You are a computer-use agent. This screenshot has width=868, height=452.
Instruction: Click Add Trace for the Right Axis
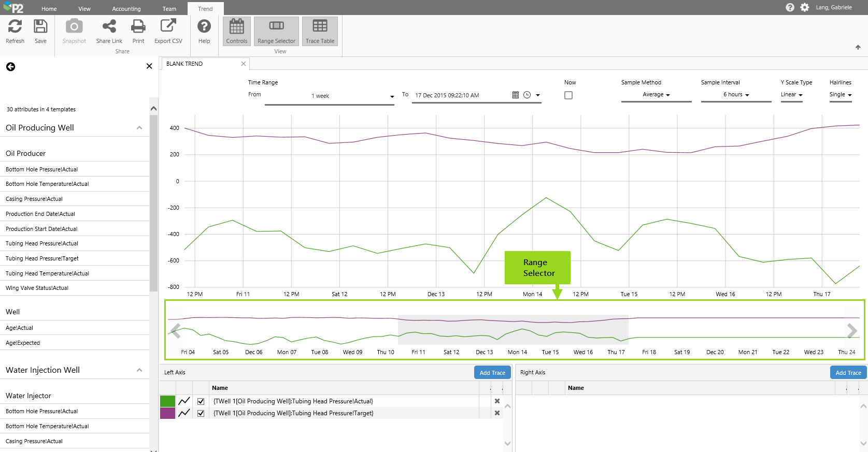click(848, 373)
